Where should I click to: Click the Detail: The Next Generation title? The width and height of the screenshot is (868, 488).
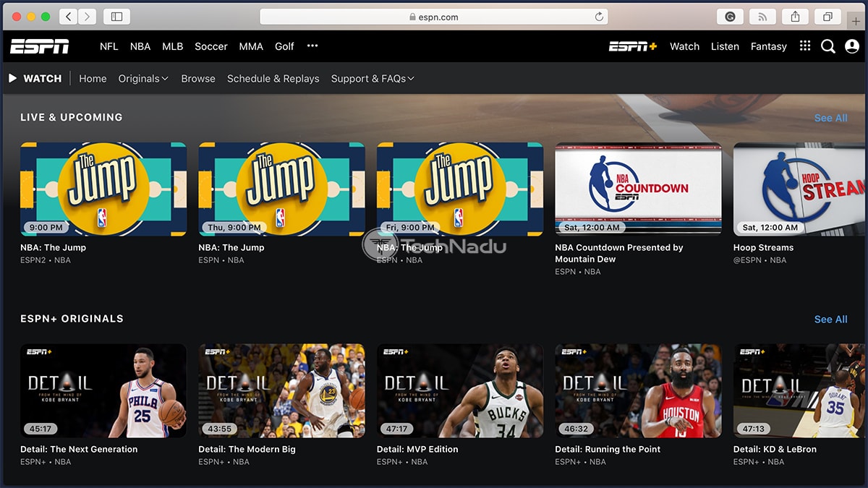tap(79, 449)
